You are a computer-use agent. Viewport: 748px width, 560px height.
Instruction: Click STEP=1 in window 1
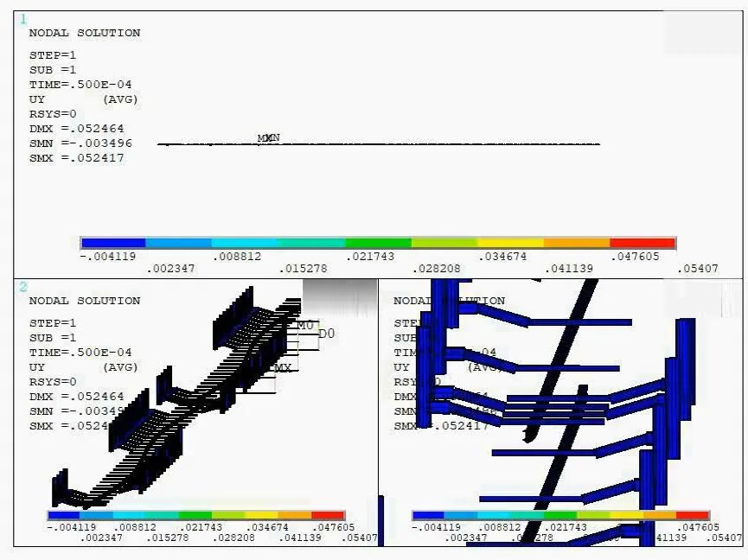(53, 55)
